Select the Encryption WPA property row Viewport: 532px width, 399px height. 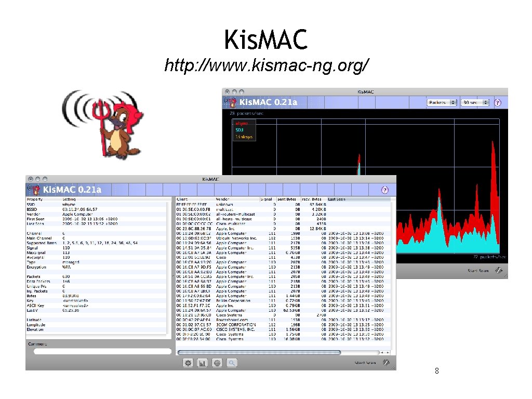[x=97, y=268]
